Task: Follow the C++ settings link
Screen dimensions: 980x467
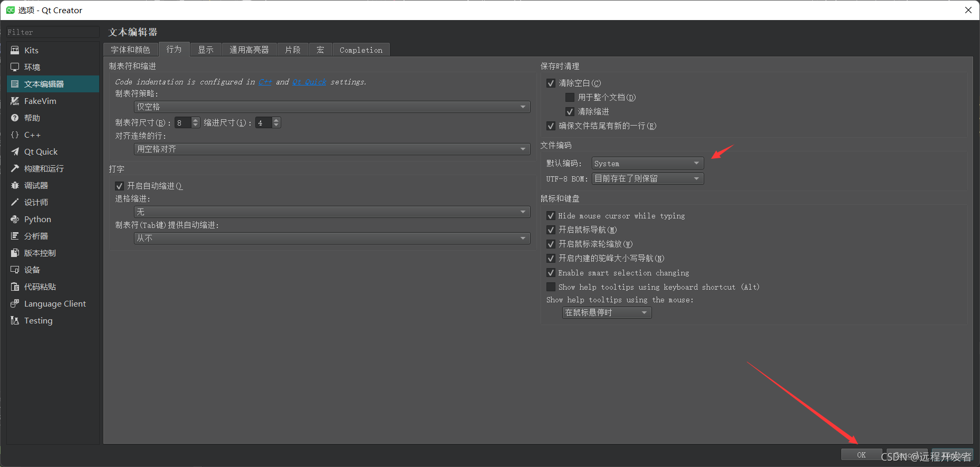Action: click(x=265, y=82)
